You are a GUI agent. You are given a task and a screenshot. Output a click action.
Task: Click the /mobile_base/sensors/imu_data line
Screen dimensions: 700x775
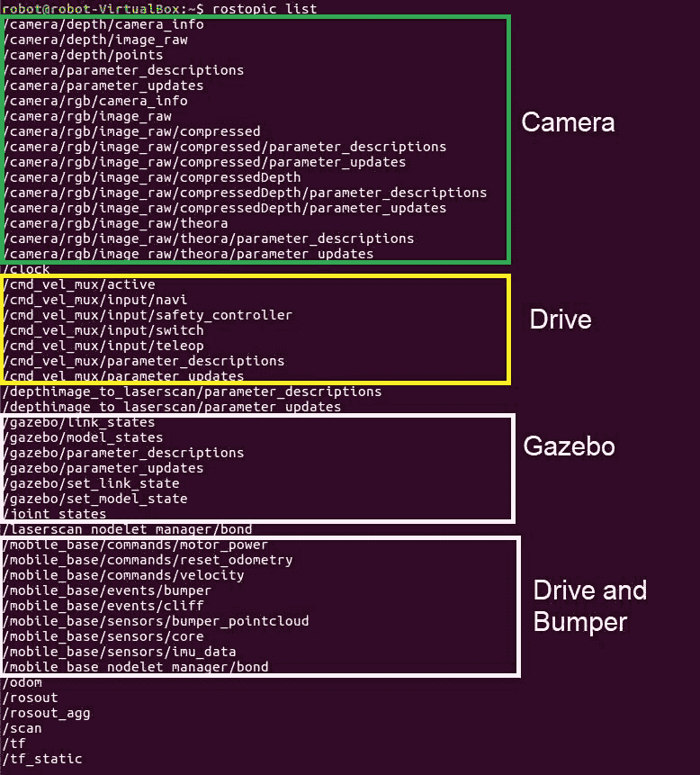(120, 652)
